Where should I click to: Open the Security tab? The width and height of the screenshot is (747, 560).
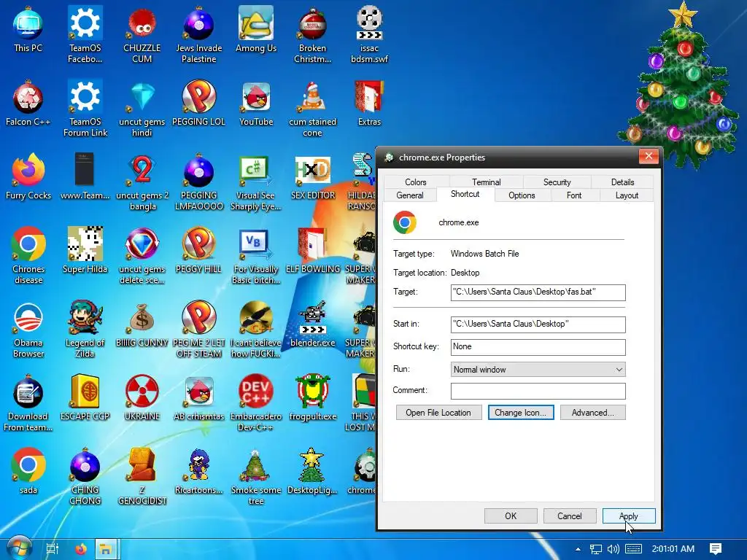[x=557, y=182]
